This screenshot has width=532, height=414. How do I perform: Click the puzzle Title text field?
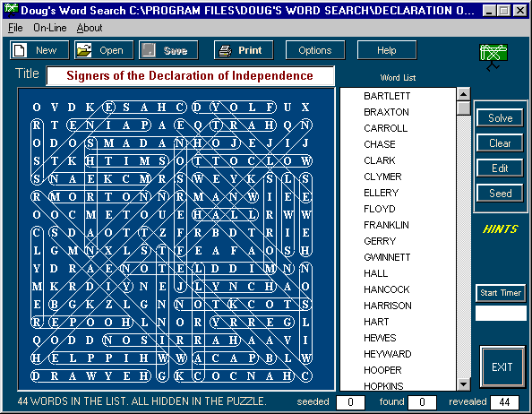191,75
